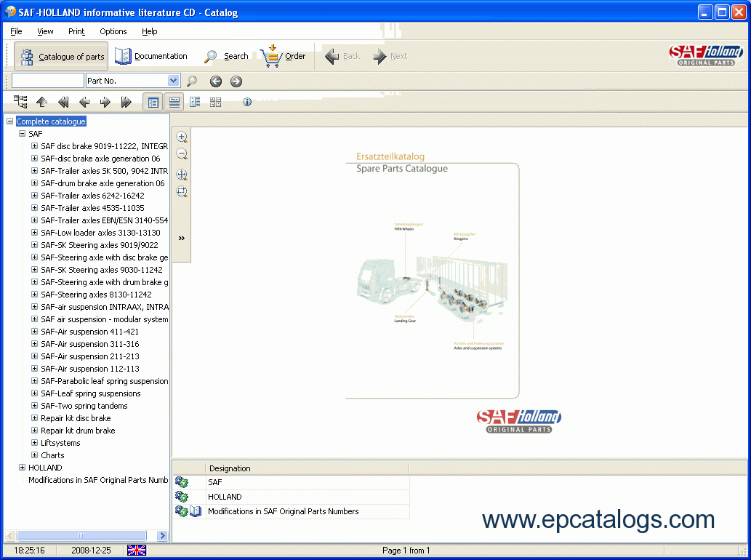Click the blue info icon
The height and width of the screenshot is (560, 751).
(x=247, y=102)
